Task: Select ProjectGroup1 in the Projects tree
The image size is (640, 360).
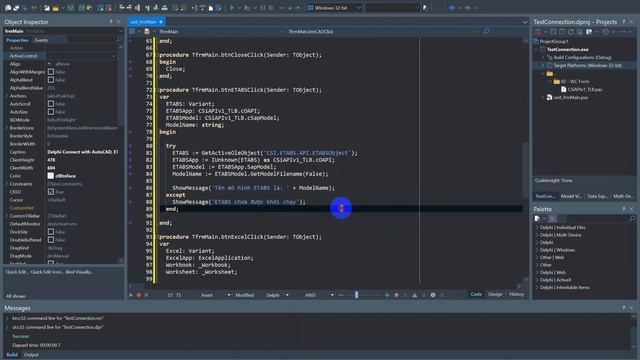Action: 553,42
